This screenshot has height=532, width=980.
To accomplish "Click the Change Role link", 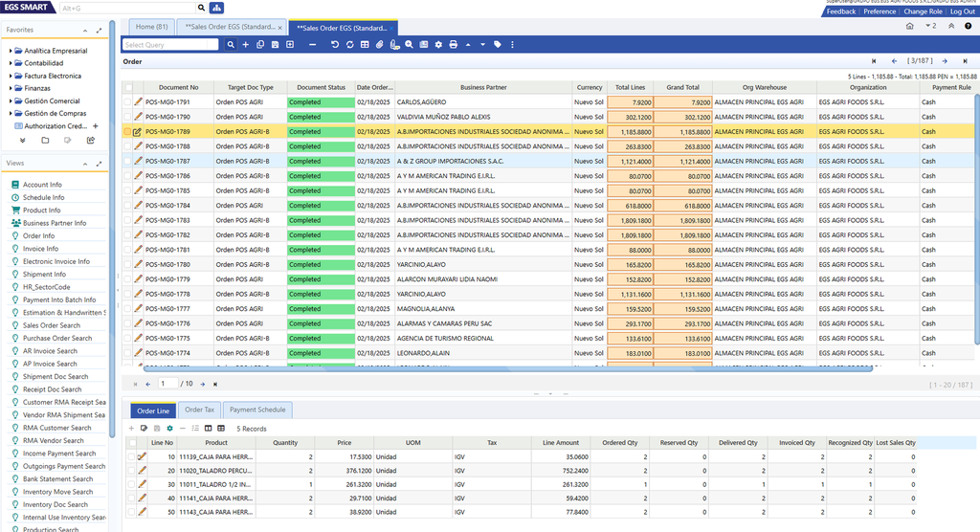I will tap(923, 11).
